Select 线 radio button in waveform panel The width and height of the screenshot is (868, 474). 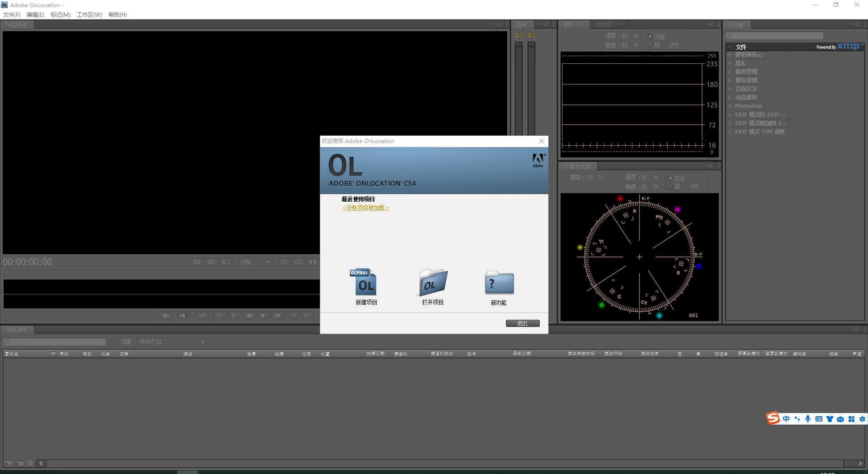tap(650, 45)
